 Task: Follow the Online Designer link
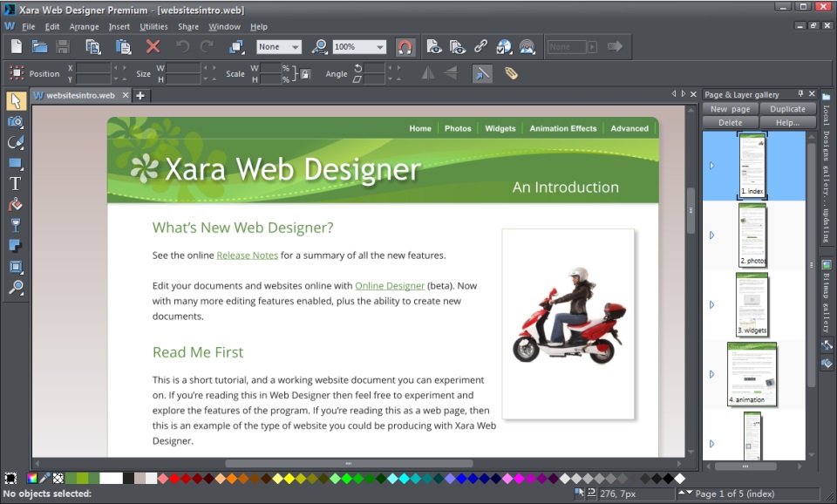tap(390, 286)
